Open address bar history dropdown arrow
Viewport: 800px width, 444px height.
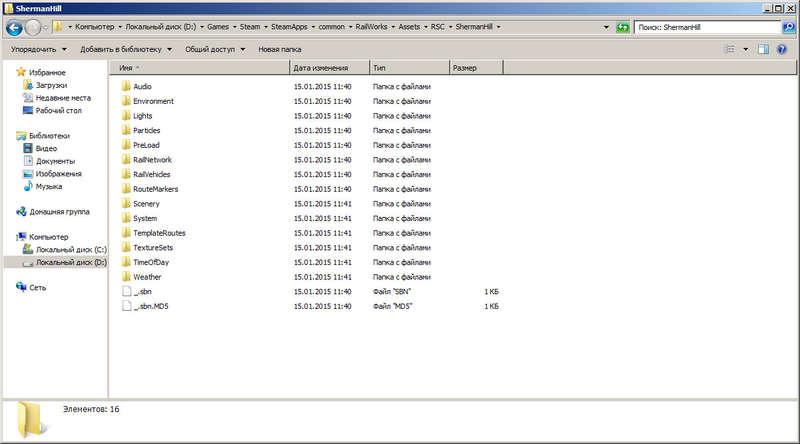click(x=606, y=27)
